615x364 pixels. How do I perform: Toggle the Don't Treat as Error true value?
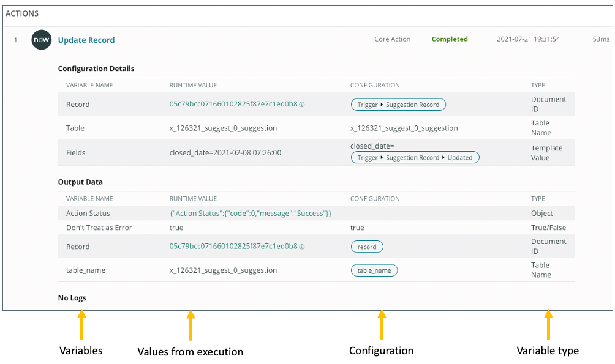coord(175,226)
